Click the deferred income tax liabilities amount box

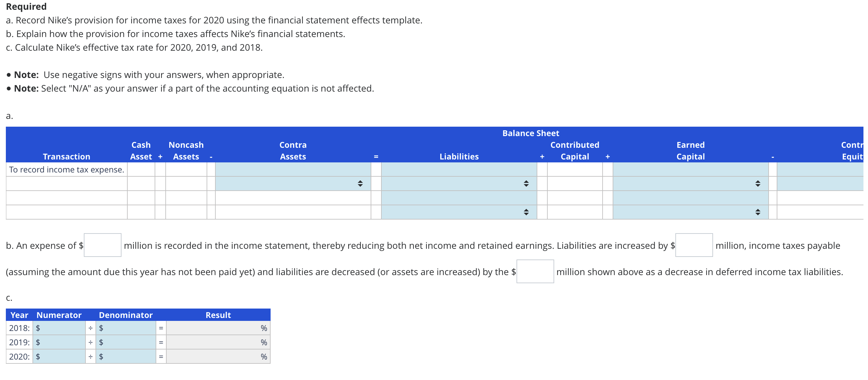coord(535,272)
